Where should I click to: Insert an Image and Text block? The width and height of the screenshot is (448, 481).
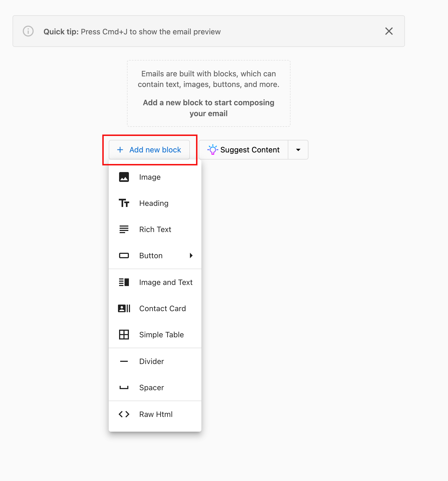pos(155,282)
